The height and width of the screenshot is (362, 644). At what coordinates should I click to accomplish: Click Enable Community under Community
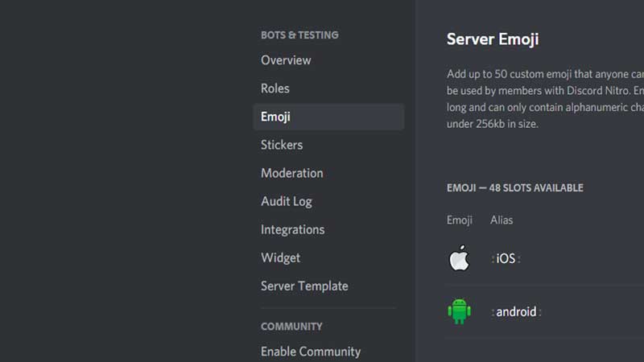pyautogui.click(x=310, y=352)
